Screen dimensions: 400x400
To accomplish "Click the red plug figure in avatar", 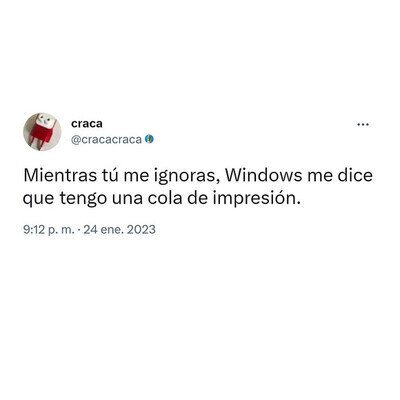I will [x=42, y=132].
